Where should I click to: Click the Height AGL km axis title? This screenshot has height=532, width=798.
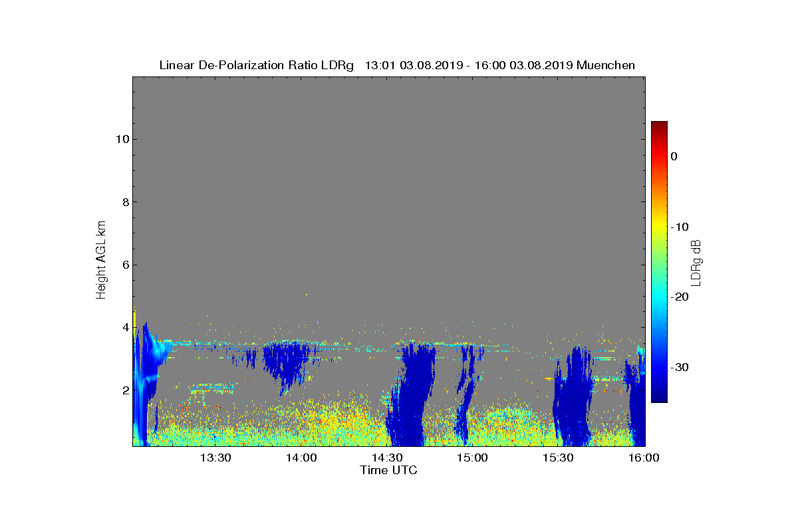[101, 261]
